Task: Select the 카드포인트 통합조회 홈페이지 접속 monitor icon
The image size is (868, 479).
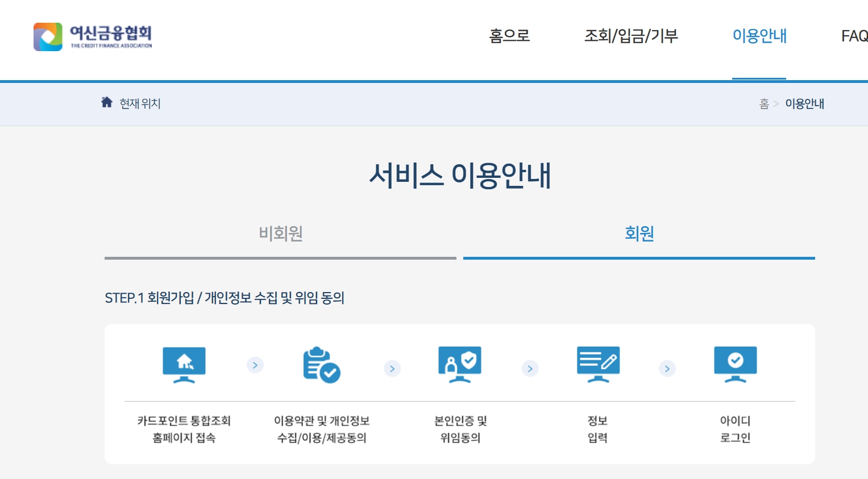Action: (183, 364)
